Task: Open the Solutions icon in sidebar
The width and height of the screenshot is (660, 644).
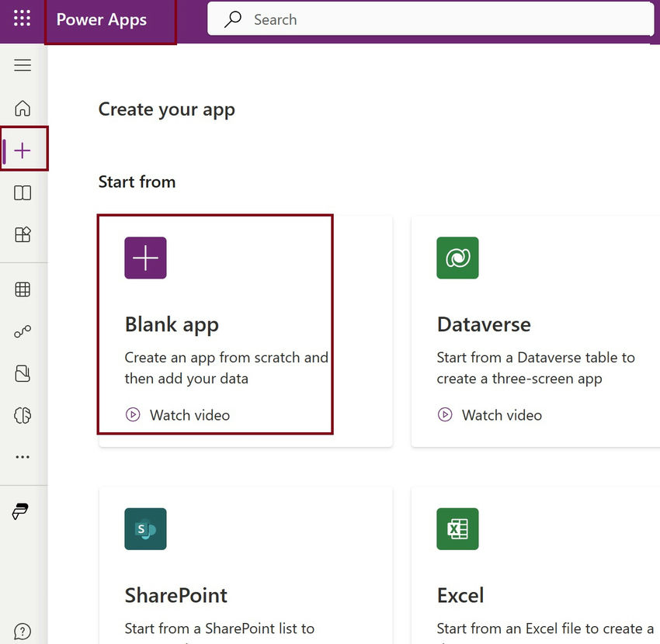Action: coord(23,373)
